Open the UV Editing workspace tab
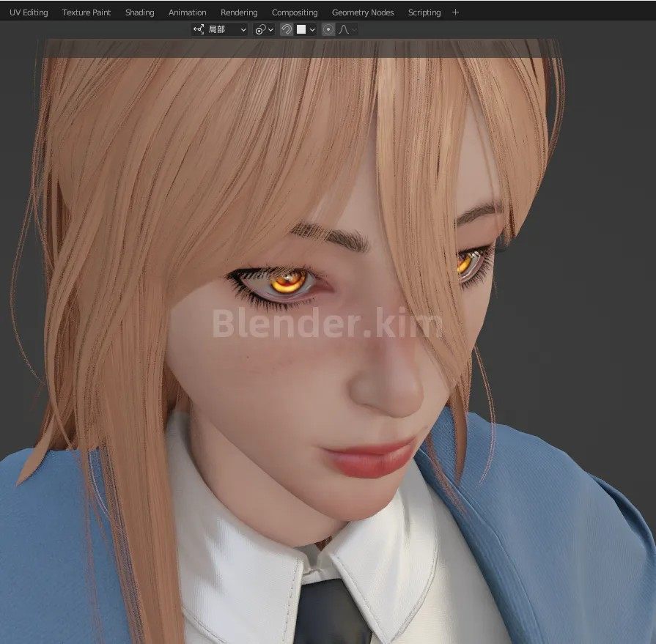656x644 pixels. coord(29,12)
